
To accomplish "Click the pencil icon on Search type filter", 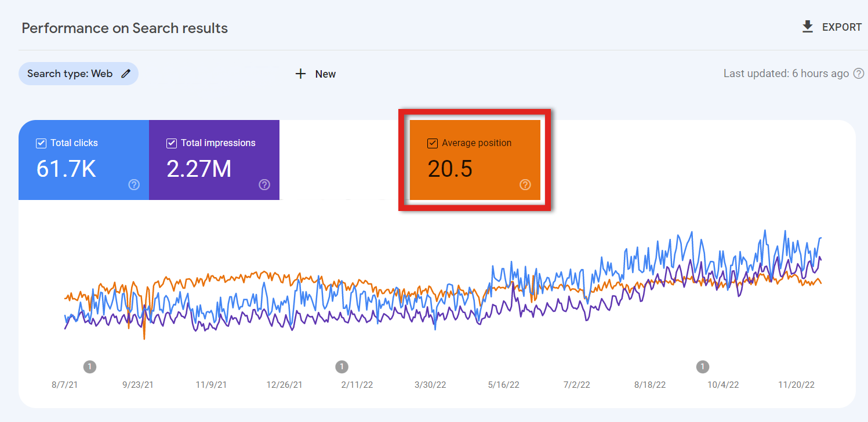I will [x=126, y=74].
